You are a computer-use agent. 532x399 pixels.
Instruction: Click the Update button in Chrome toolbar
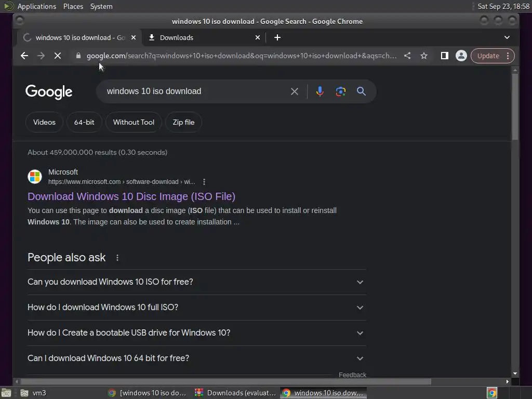(488, 56)
